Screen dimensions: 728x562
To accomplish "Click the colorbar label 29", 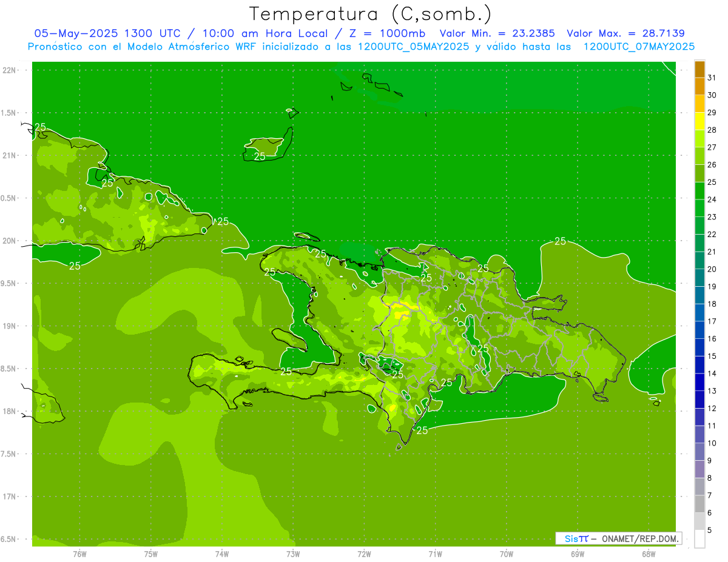I will tap(712, 112).
